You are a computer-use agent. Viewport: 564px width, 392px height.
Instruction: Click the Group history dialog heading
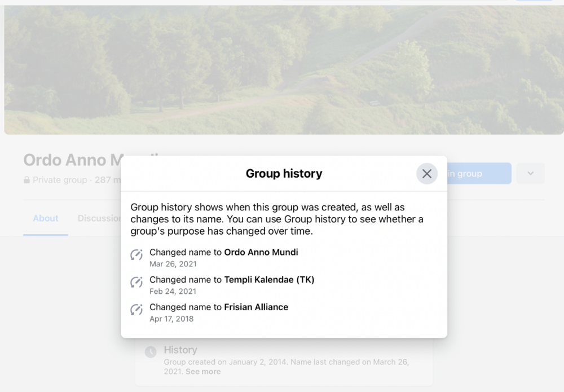284,173
